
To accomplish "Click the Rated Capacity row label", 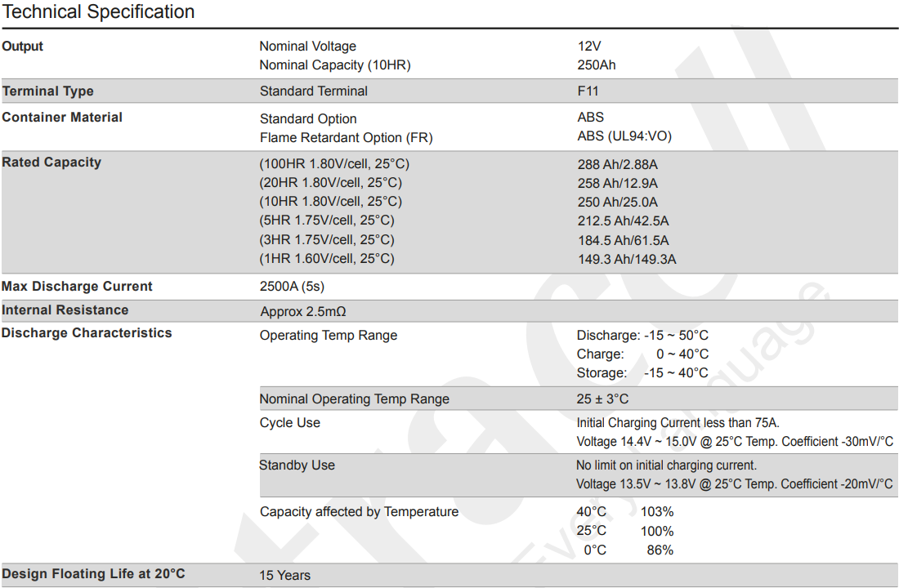I will (x=51, y=163).
